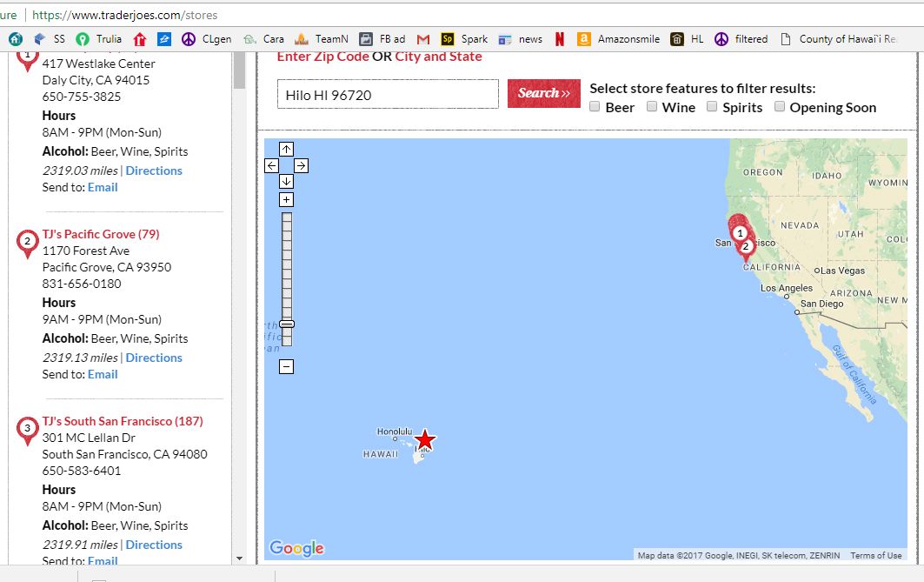Click the red star marker at Hilo
Screen dimensions: 924x582
pyautogui.click(x=425, y=440)
